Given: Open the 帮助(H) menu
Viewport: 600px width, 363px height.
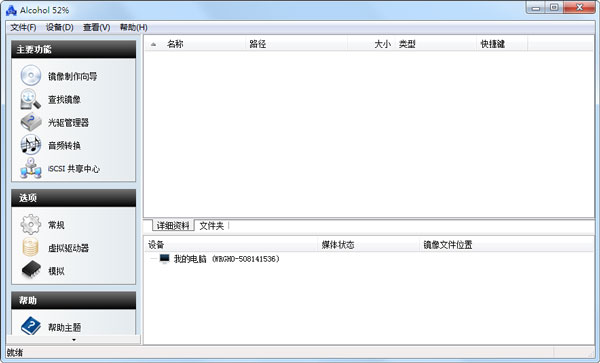Looking at the screenshot, I should (134, 28).
